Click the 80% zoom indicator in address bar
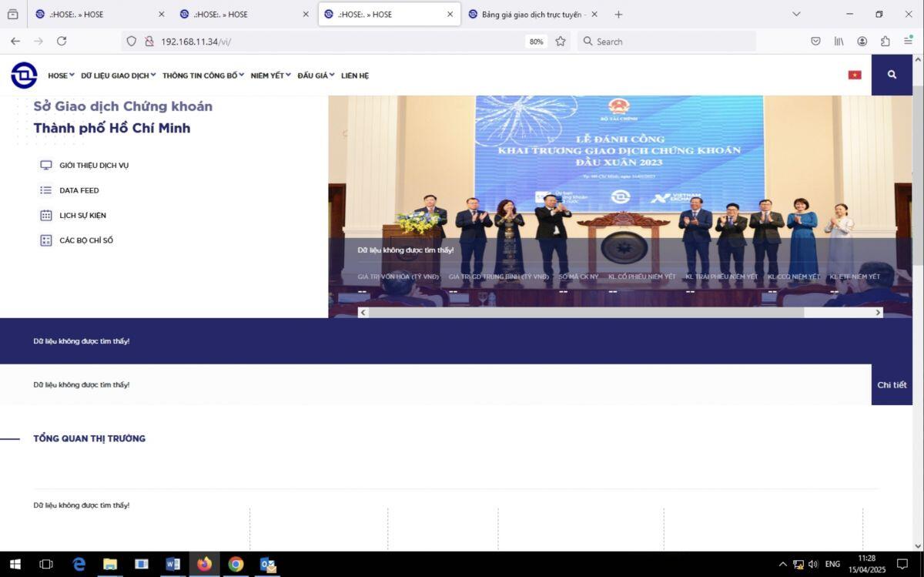Screen dimensions: 924x577 point(536,41)
